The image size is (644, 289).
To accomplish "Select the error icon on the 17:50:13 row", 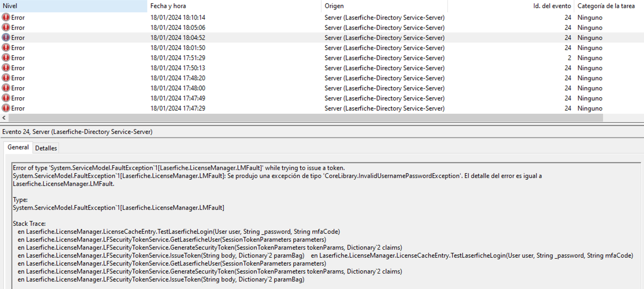I will click(6, 68).
